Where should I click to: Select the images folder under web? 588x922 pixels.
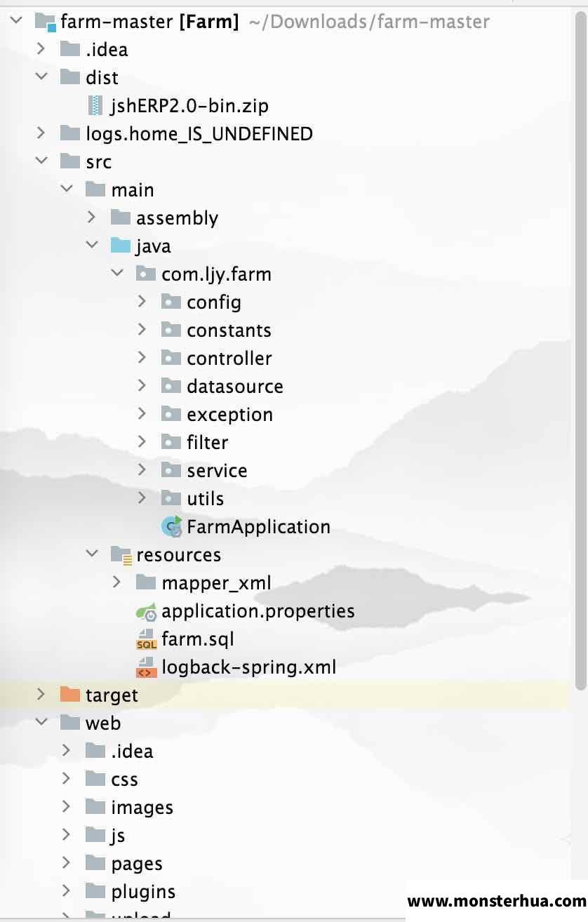tap(142, 808)
